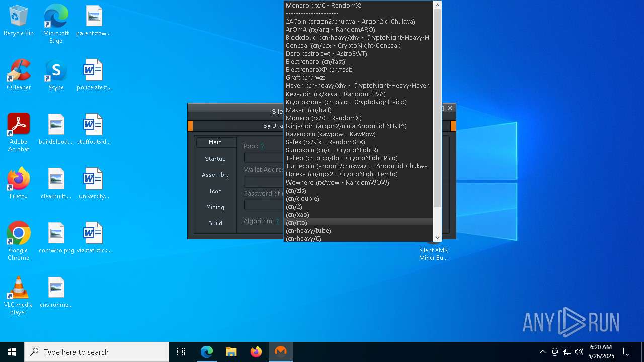This screenshot has height=362, width=644.
Task: Select Electronero (cn/fast) option
Action: (358, 61)
